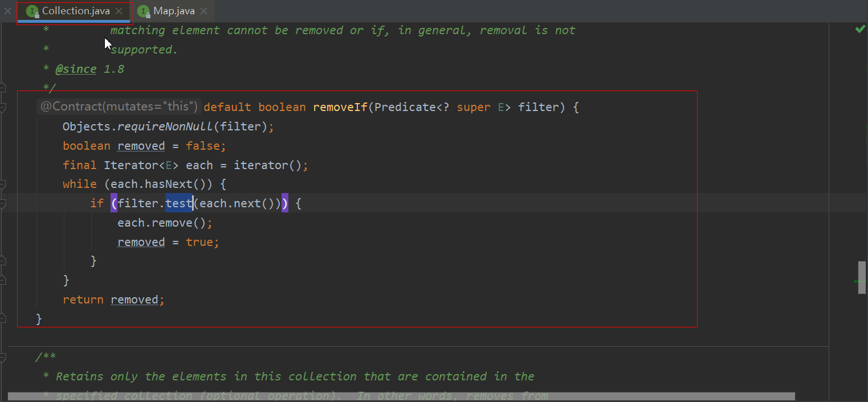The image size is (868, 402).
Task: Click the @Contract(mutates="this") inlay hint
Action: click(x=119, y=107)
